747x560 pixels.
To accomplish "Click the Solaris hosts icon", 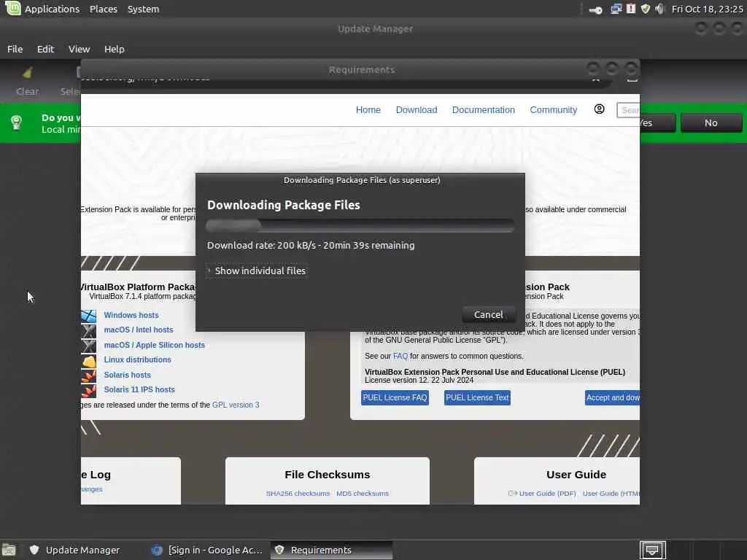I will [x=88, y=376].
